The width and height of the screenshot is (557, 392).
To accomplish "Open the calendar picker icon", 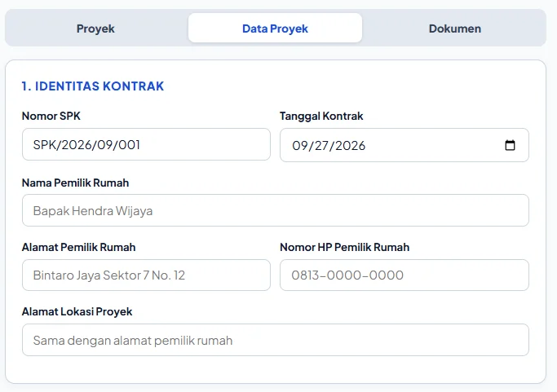I will 510,145.
